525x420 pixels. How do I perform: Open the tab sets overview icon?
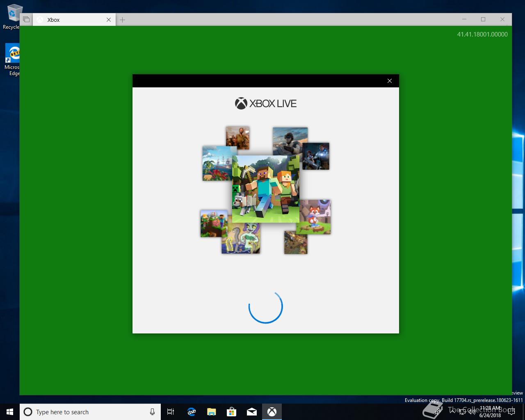[x=26, y=19]
